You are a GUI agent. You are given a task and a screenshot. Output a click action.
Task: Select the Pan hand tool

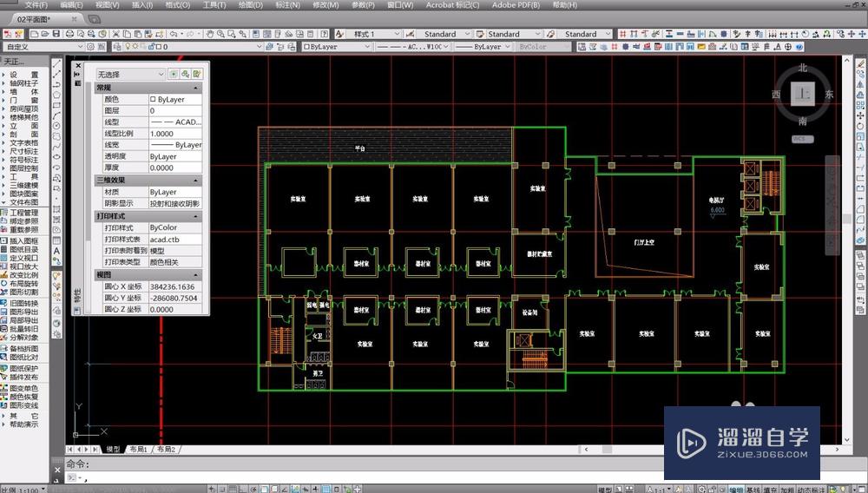coord(210,35)
